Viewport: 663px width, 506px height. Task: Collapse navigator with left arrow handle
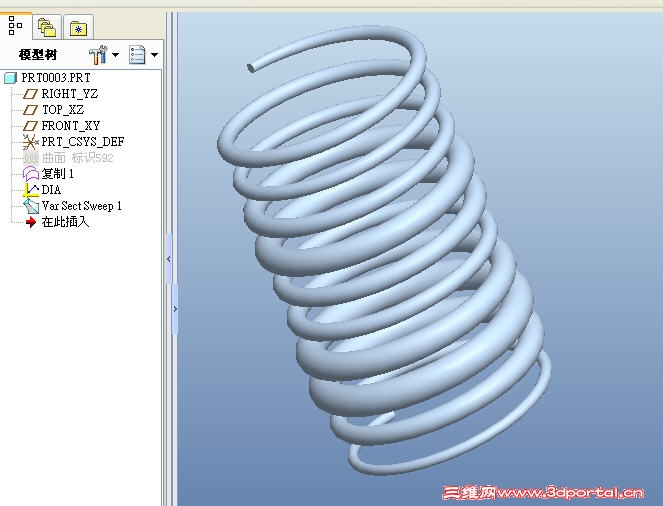(169, 259)
